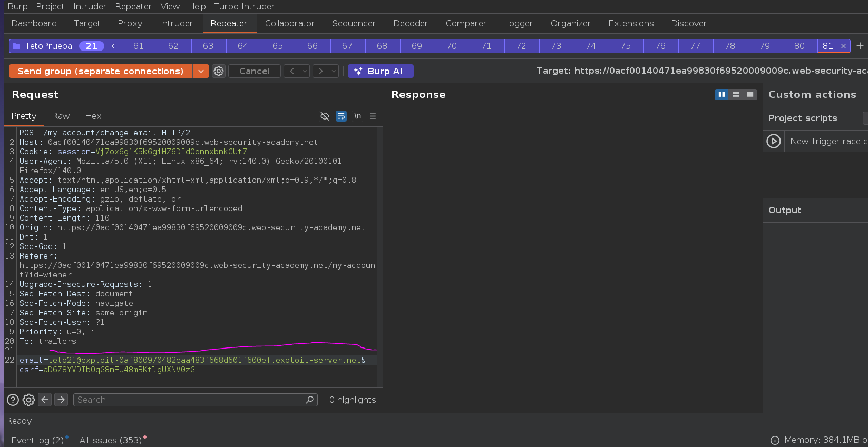The image size is (868, 447).
Task: Open send mode dropdown arrow
Action: (201, 71)
